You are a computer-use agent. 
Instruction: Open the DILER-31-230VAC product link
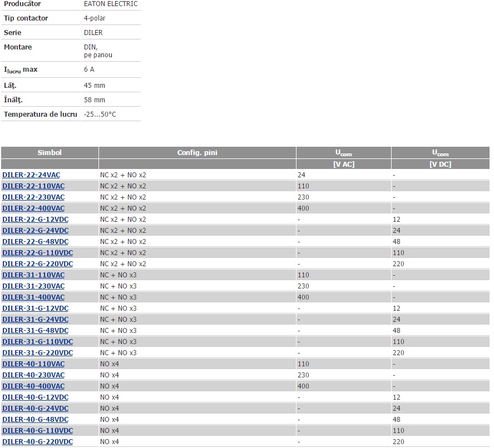[33, 286]
